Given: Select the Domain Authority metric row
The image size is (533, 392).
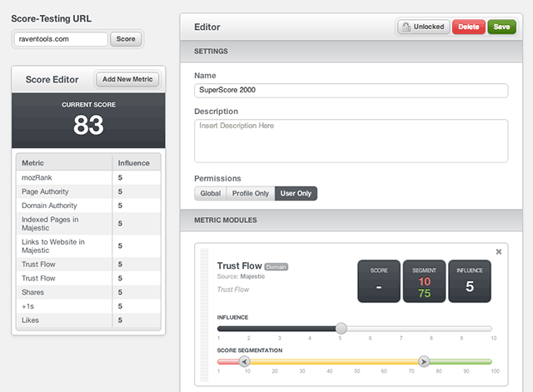Looking at the screenshot, I should click(88, 206).
